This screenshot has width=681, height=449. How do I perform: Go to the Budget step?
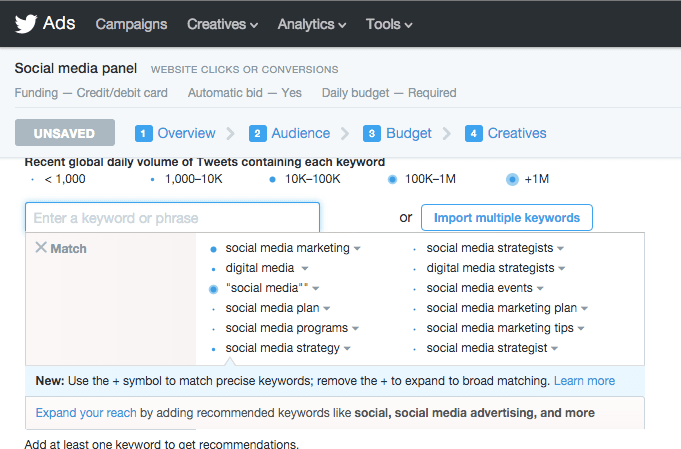coord(408,133)
